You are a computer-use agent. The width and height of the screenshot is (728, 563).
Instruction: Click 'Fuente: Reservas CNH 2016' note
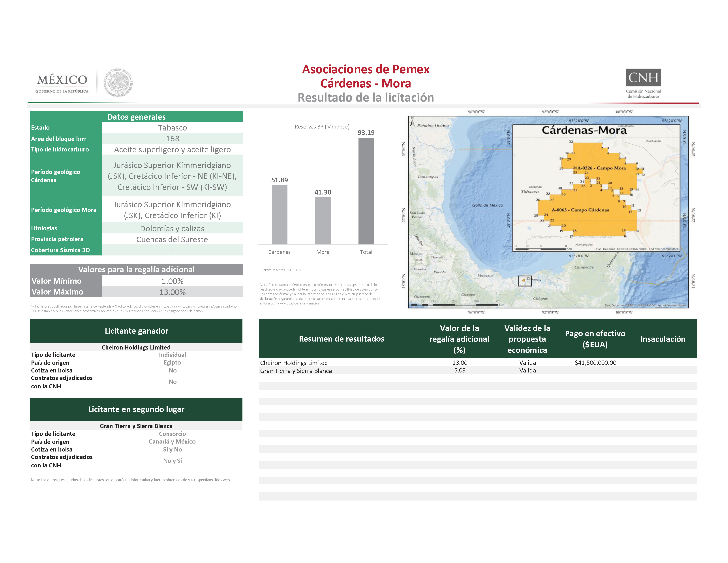[x=280, y=270]
